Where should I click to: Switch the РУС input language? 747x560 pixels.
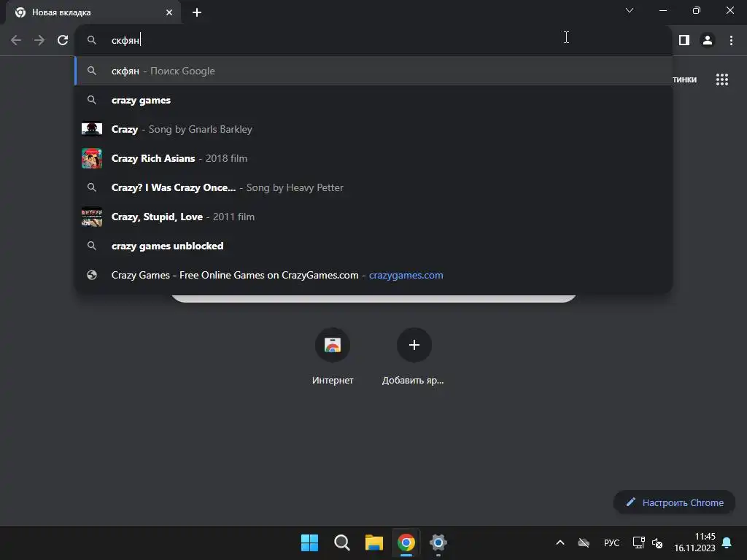coord(611,542)
